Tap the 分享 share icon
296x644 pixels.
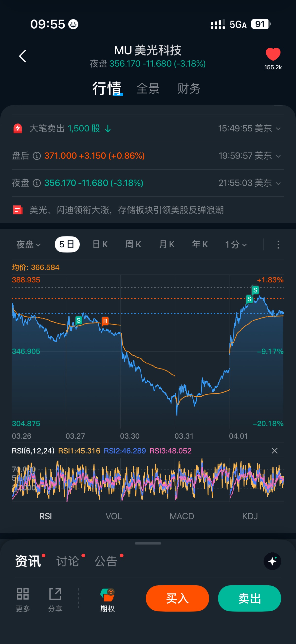[55, 594]
